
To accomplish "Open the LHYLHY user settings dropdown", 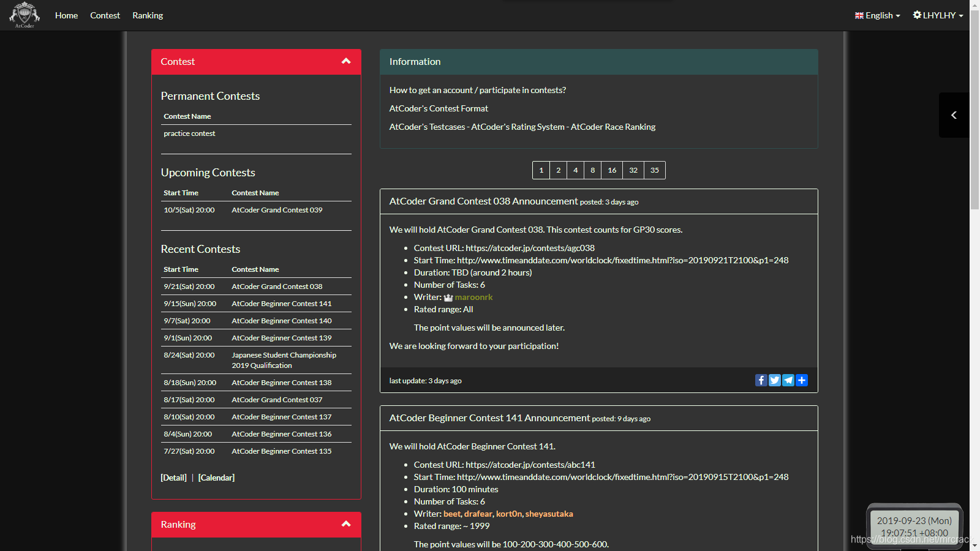I will point(938,15).
